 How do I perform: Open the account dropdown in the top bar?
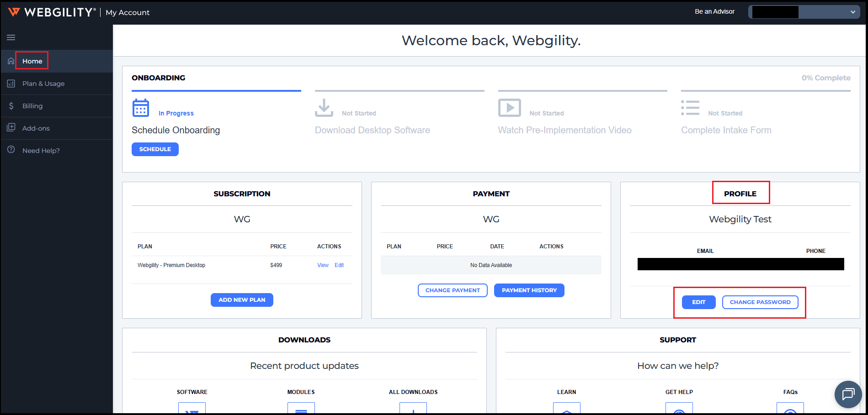[x=804, y=12]
